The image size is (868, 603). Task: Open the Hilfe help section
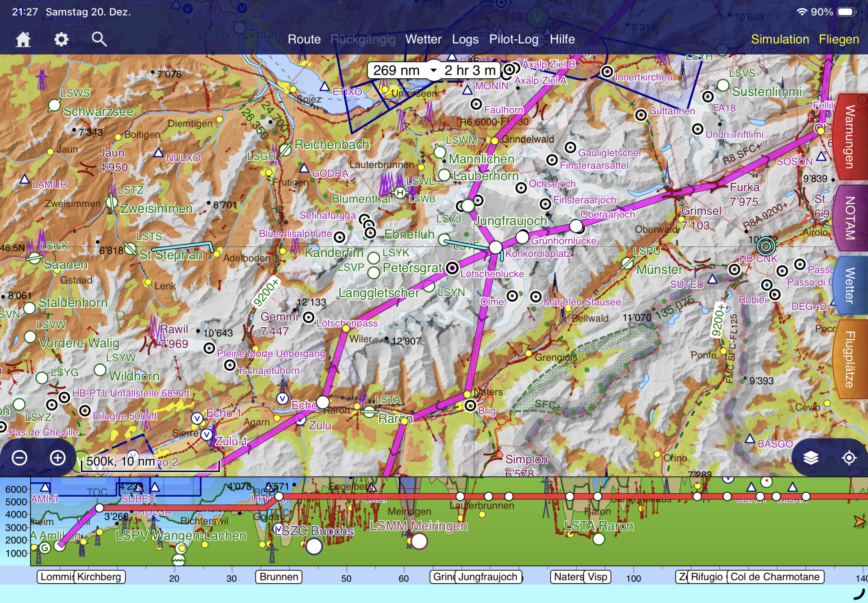[562, 39]
